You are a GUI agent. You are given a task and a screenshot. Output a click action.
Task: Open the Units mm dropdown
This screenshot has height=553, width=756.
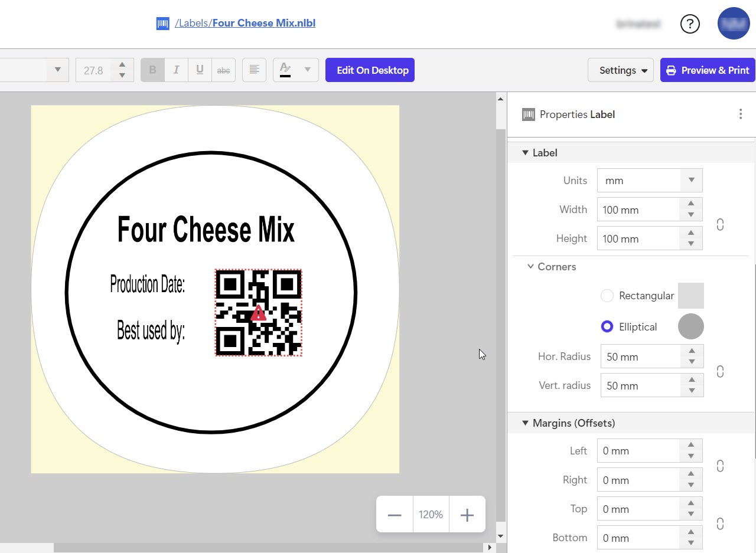650,181
